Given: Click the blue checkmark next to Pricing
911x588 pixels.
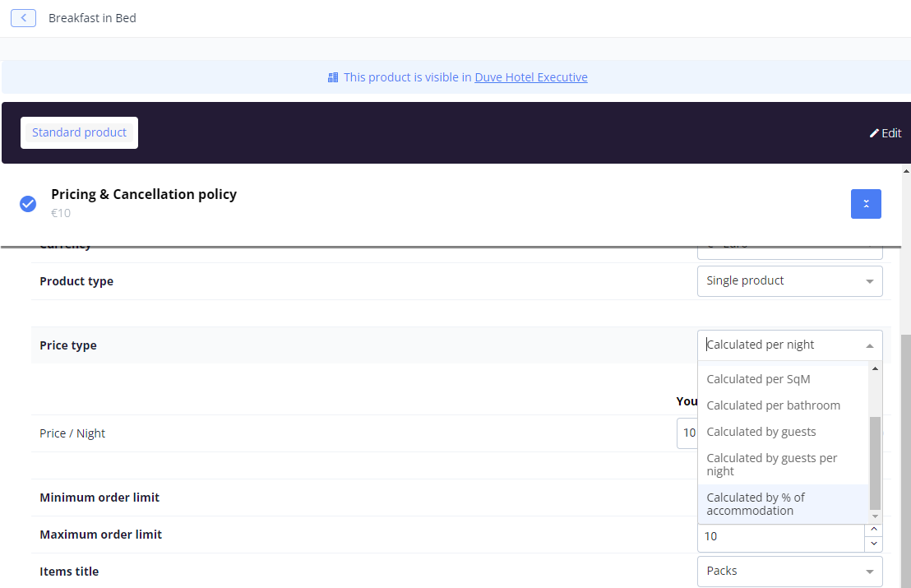Looking at the screenshot, I should point(28,204).
